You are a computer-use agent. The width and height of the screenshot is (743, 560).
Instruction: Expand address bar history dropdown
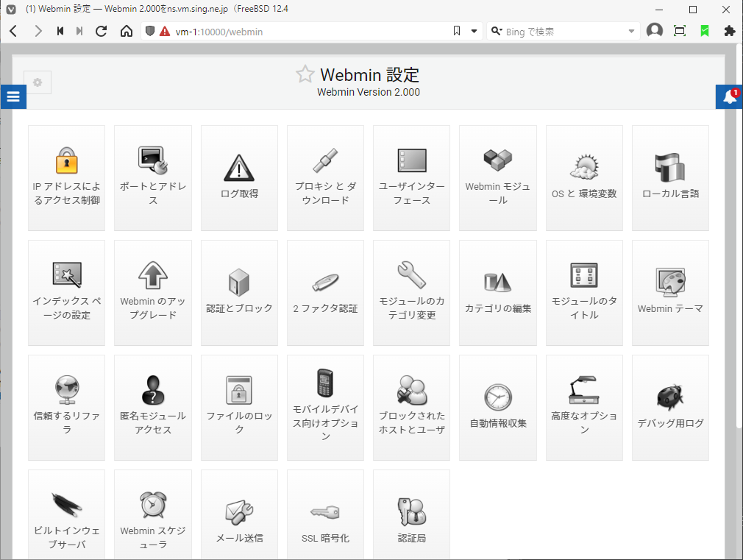click(x=474, y=32)
